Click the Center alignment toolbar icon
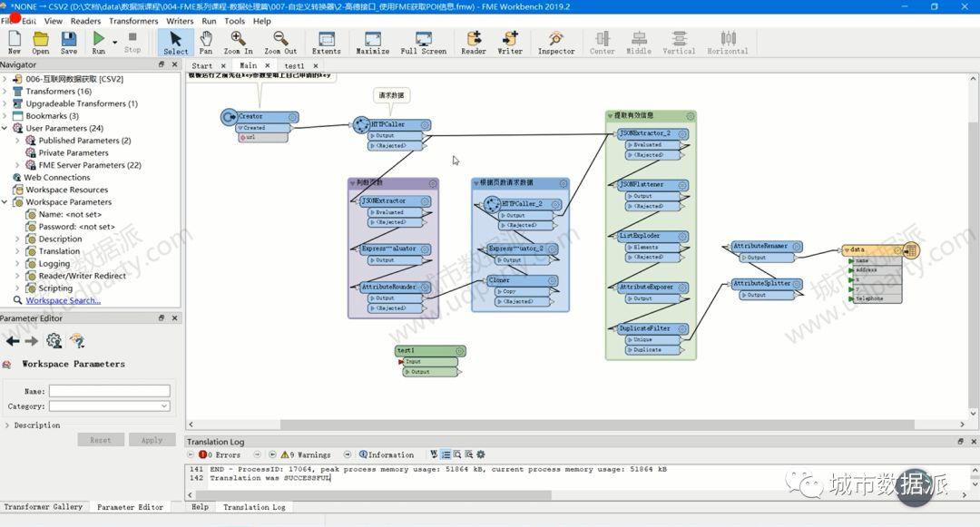The height and width of the screenshot is (527, 980). coord(603,43)
